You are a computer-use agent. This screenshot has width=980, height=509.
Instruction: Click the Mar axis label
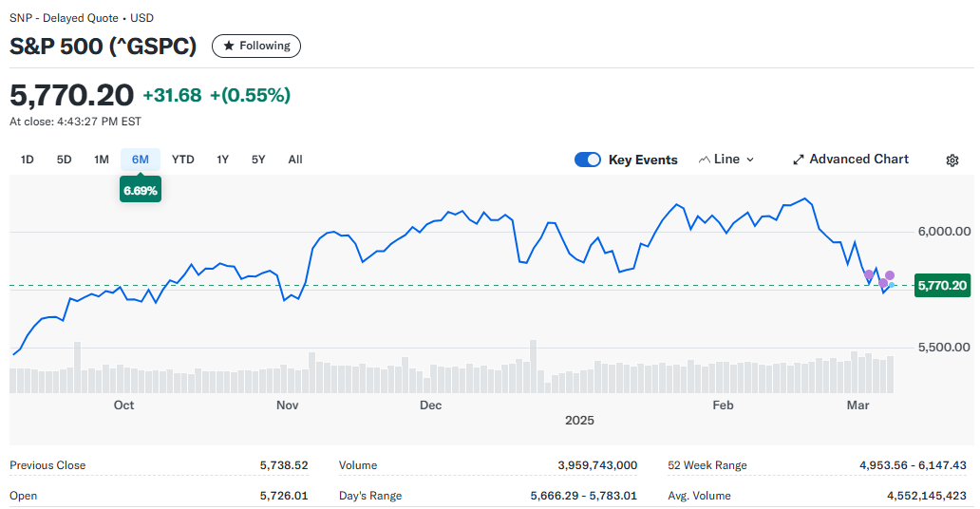(858, 405)
